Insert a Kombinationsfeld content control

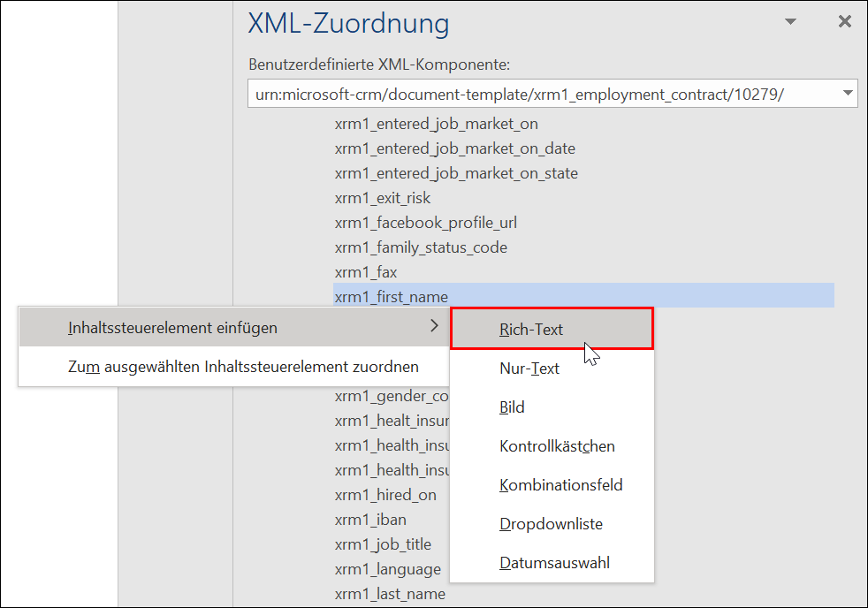[560, 485]
